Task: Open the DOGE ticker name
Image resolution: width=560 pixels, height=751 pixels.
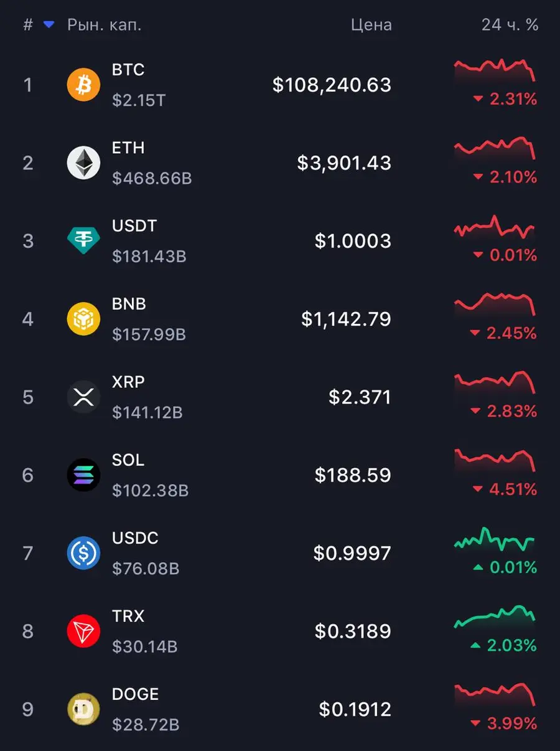Action: click(x=135, y=694)
